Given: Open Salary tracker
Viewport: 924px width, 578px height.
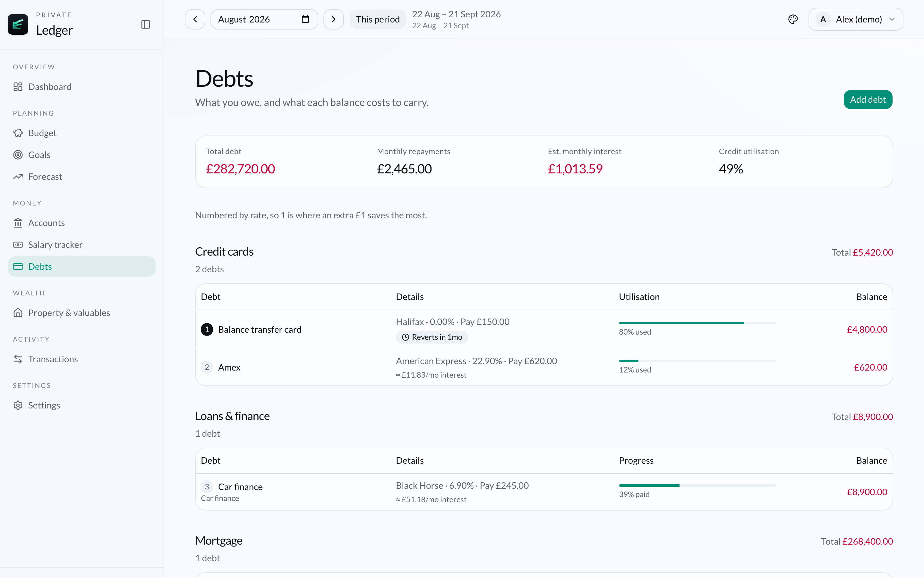Looking at the screenshot, I should coord(82,245).
